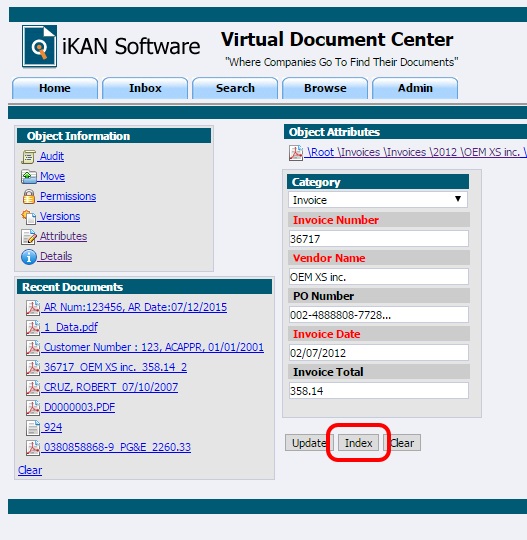The height and width of the screenshot is (540, 527).
Task: Click the Permissions padlock icon
Action: [29, 197]
